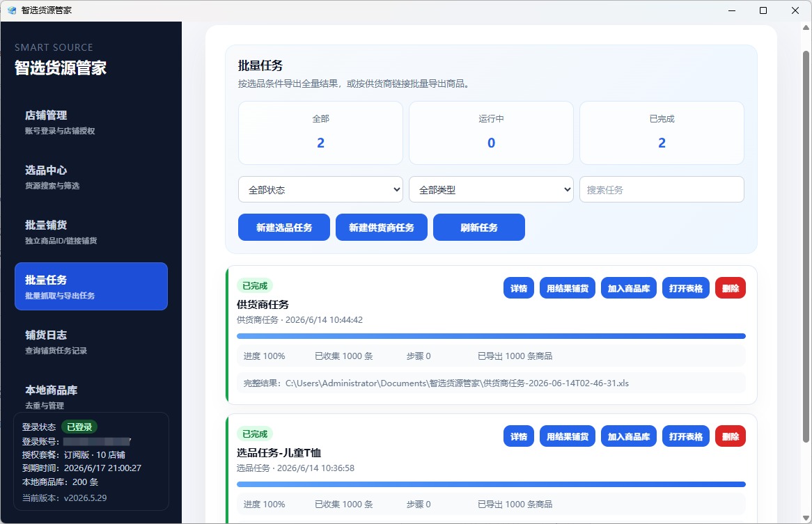Click the 已登录 status badge

79,427
